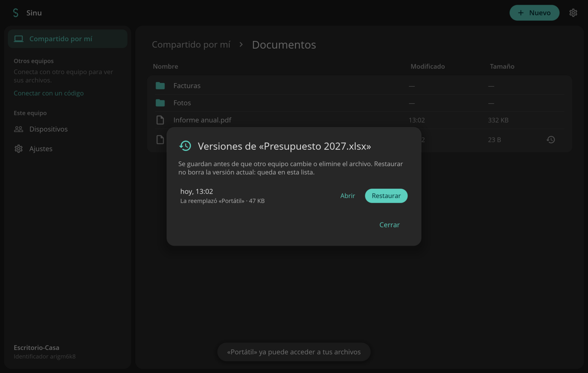The width and height of the screenshot is (588, 373).
Task: Click the Dispositivos people icon
Action: [x=18, y=129]
